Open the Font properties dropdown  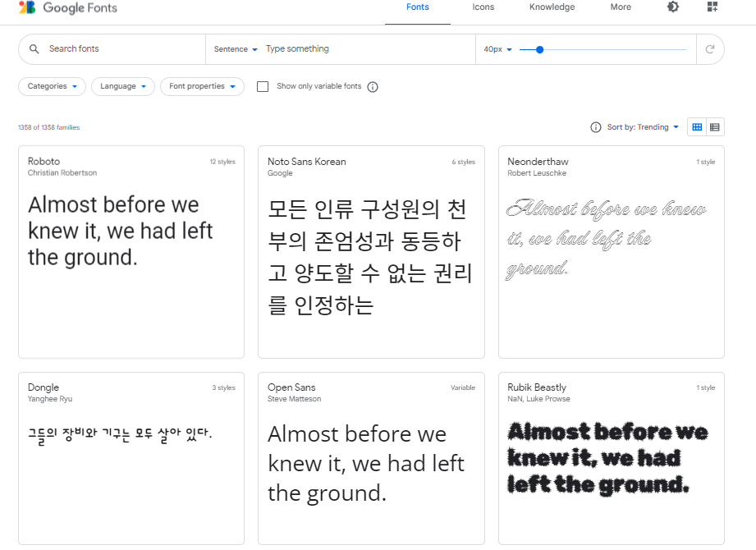pos(202,87)
